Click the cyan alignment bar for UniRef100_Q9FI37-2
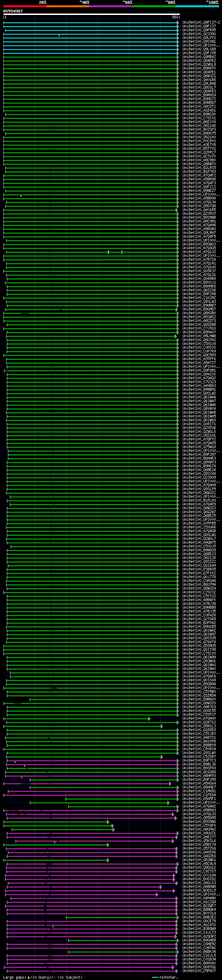This screenshot has height=980, width=222. pyautogui.click(x=91, y=23)
